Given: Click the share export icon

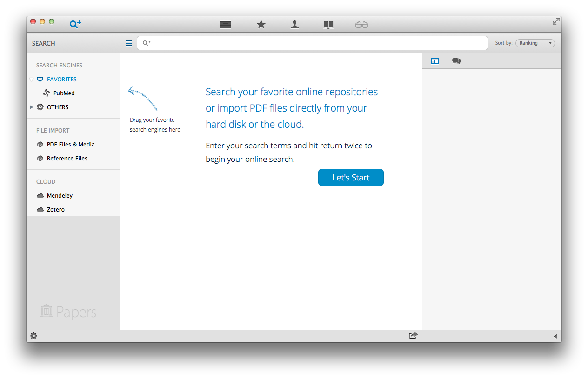Looking at the screenshot, I should (x=413, y=336).
